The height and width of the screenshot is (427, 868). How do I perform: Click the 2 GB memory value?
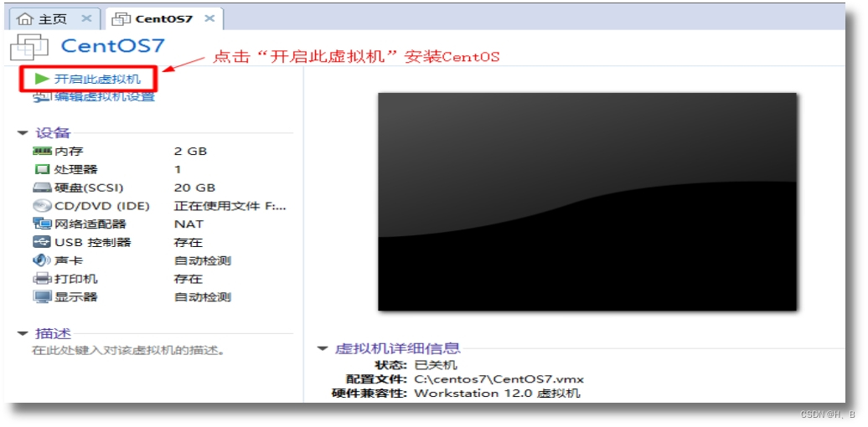pos(190,151)
